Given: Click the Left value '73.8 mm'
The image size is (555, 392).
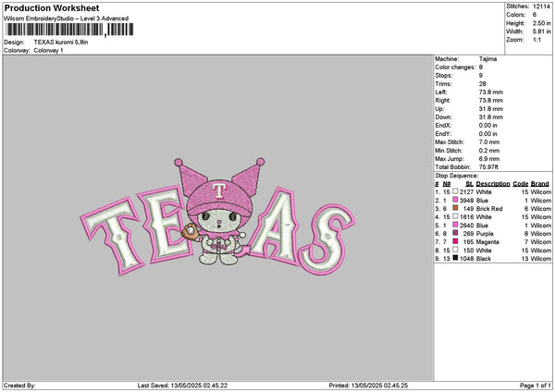Looking at the screenshot, I should (x=491, y=92).
